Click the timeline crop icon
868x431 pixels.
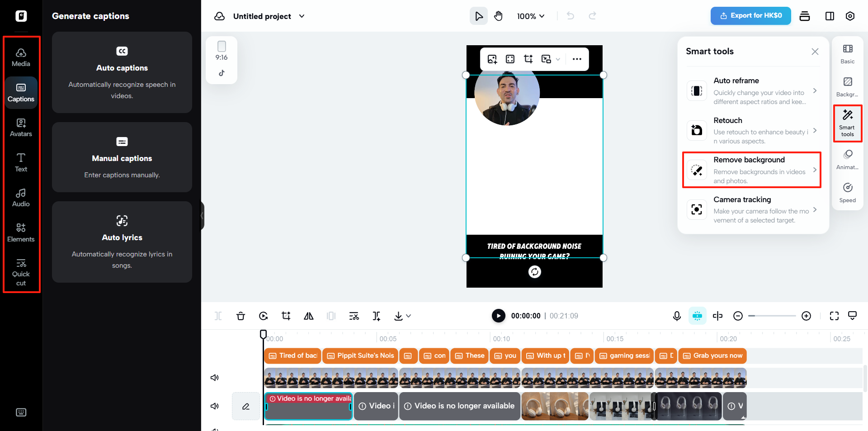pos(286,316)
